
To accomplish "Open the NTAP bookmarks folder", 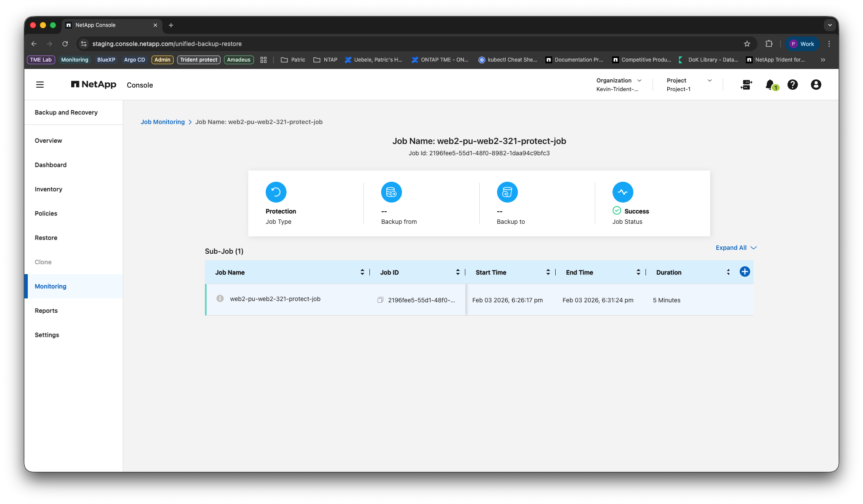I will coord(326,60).
